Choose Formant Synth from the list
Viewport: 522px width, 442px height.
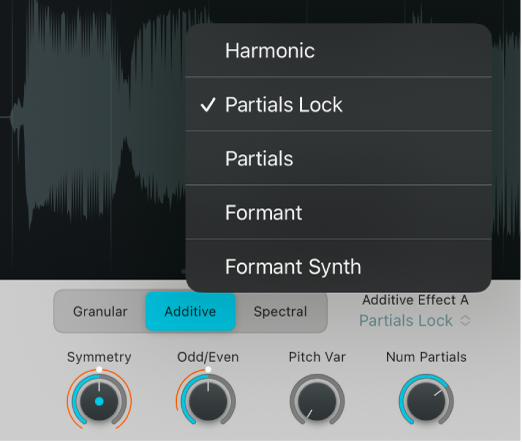(x=338, y=266)
